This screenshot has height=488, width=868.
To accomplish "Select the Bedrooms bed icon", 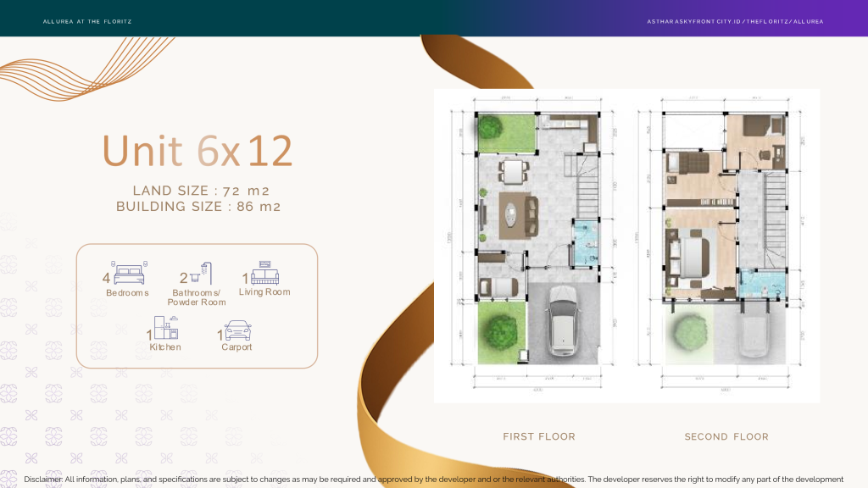I will pyautogui.click(x=127, y=273).
